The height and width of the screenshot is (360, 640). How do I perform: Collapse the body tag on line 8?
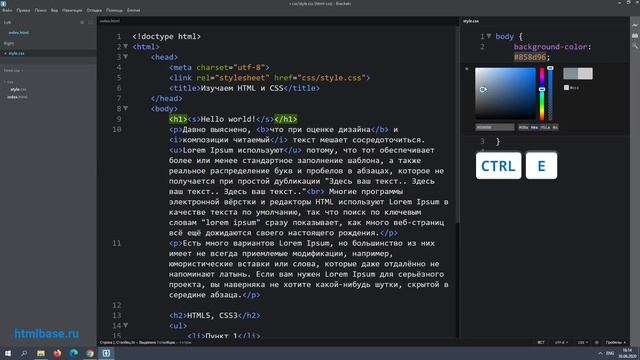[x=126, y=109]
